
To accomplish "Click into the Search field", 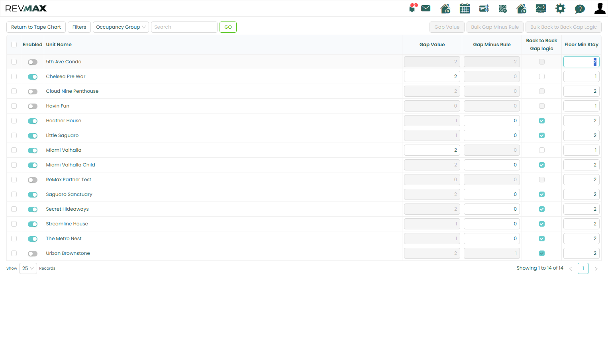I will click(184, 27).
